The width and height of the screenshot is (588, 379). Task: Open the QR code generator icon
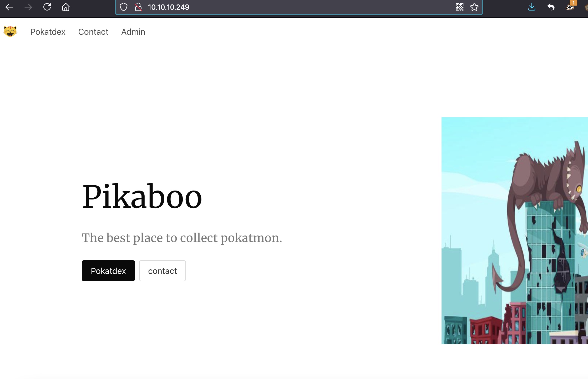click(x=459, y=7)
